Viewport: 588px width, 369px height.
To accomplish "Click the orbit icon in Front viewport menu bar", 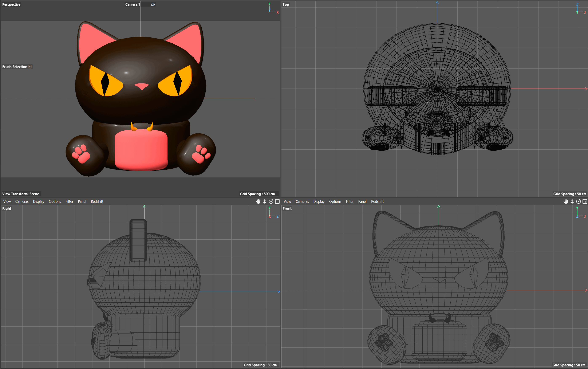I will [578, 201].
